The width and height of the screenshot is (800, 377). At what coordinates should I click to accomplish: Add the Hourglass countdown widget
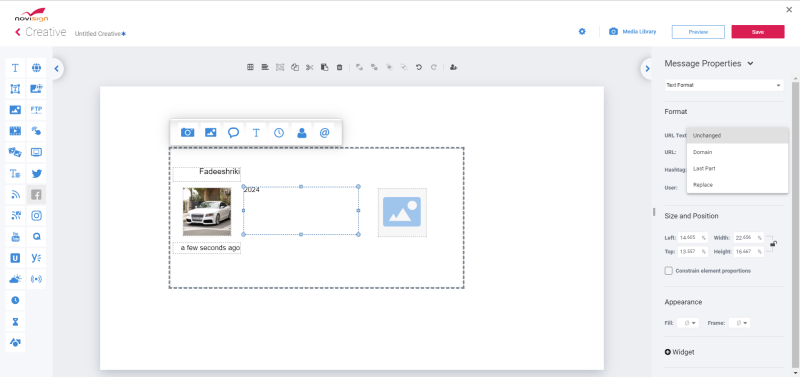click(x=15, y=321)
